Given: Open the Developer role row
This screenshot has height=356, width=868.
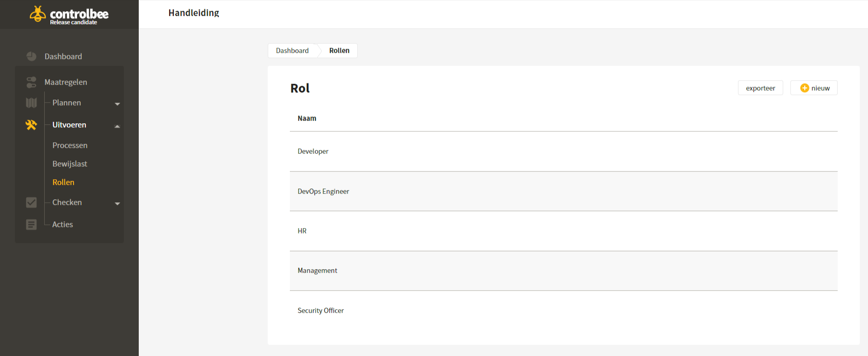Looking at the screenshot, I should pyautogui.click(x=564, y=152).
